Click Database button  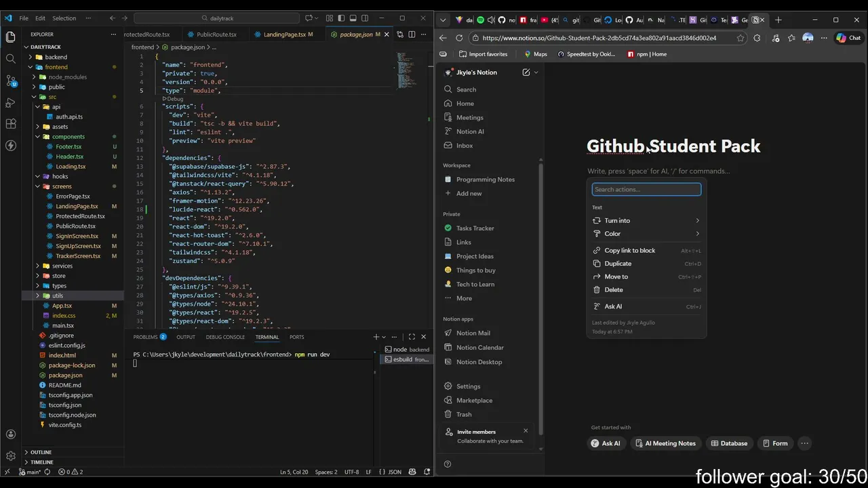click(729, 443)
